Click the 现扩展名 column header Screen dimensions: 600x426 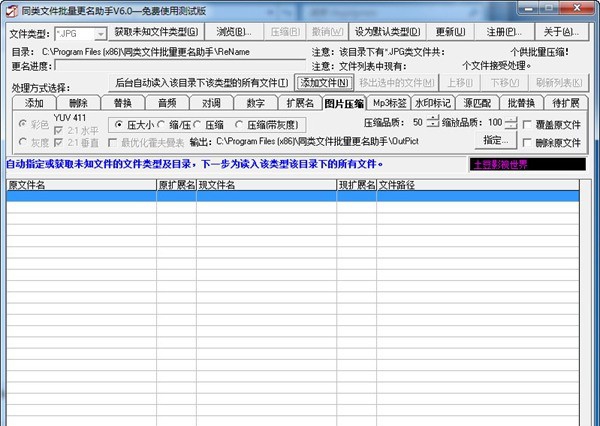pos(357,185)
